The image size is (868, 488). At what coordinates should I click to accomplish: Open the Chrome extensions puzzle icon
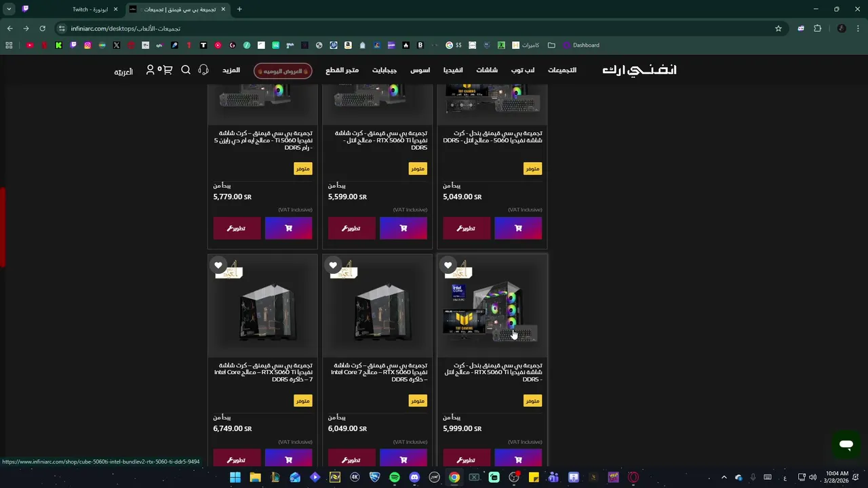point(817,28)
